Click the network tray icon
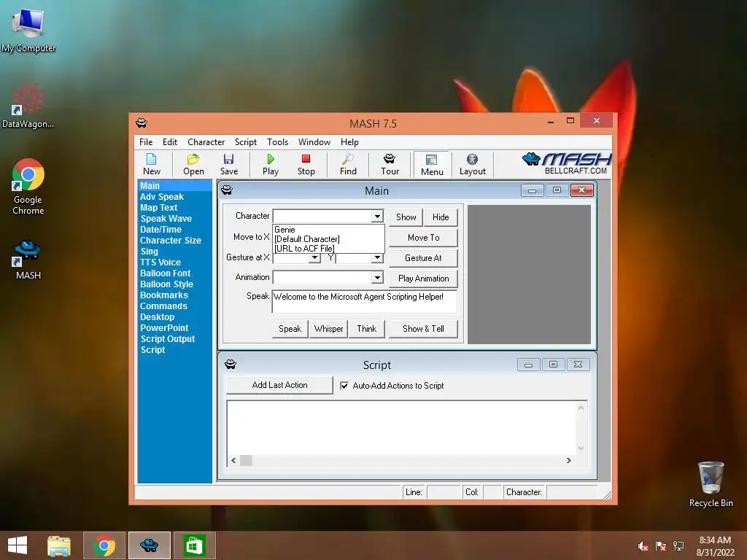This screenshot has width=747, height=560. tap(678, 546)
